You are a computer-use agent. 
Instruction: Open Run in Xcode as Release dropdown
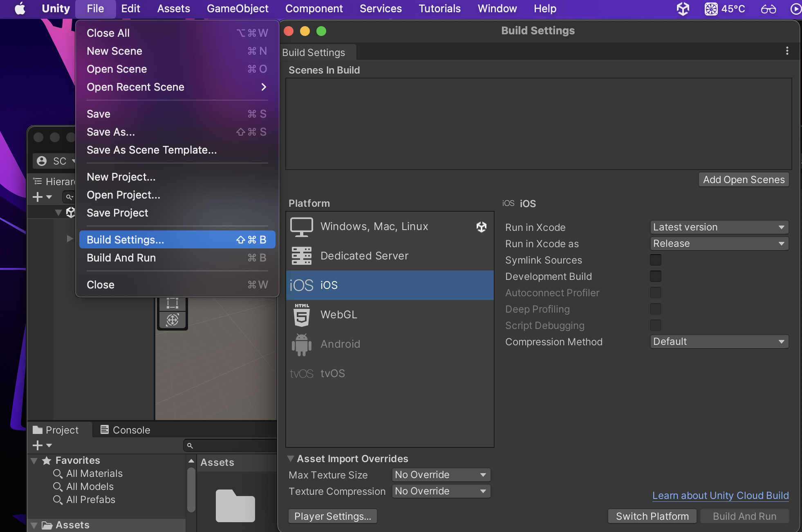point(719,244)
